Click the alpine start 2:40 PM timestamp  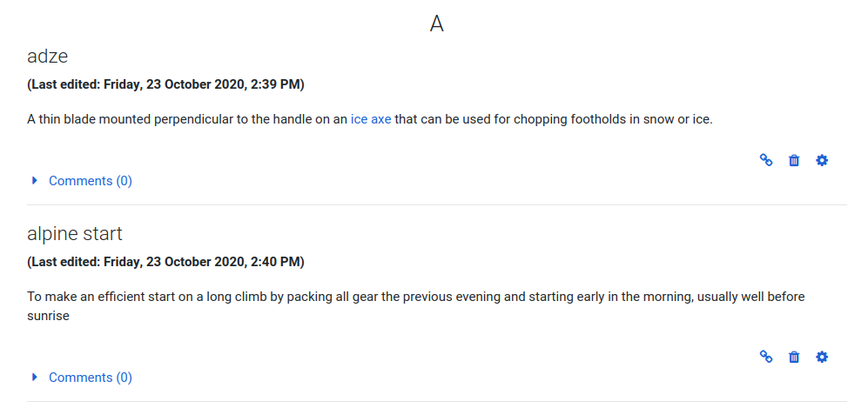pyautogui.click(x=165, y=262)
